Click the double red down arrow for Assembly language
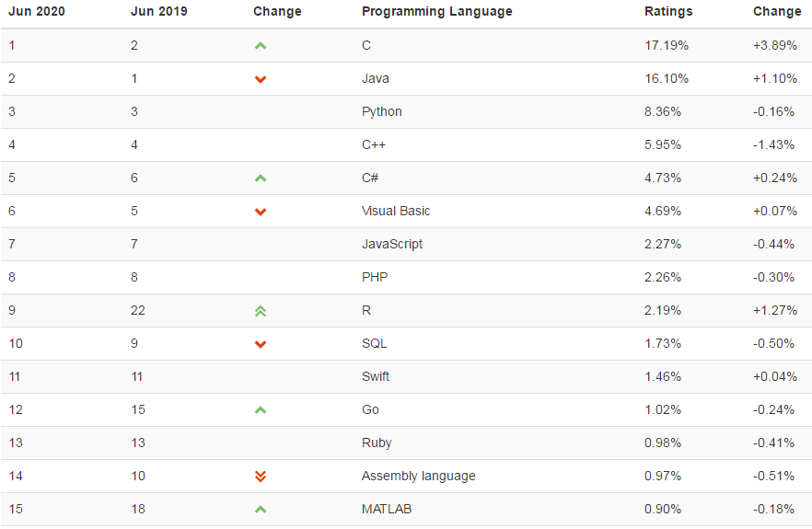The height and width of the screenshot is (529, 812). click(x=261, y=477)
